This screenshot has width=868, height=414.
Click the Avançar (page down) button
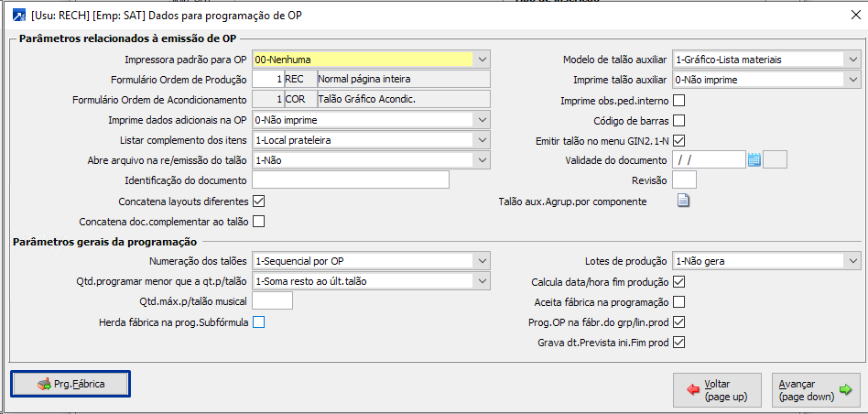(x=816, y=390)
